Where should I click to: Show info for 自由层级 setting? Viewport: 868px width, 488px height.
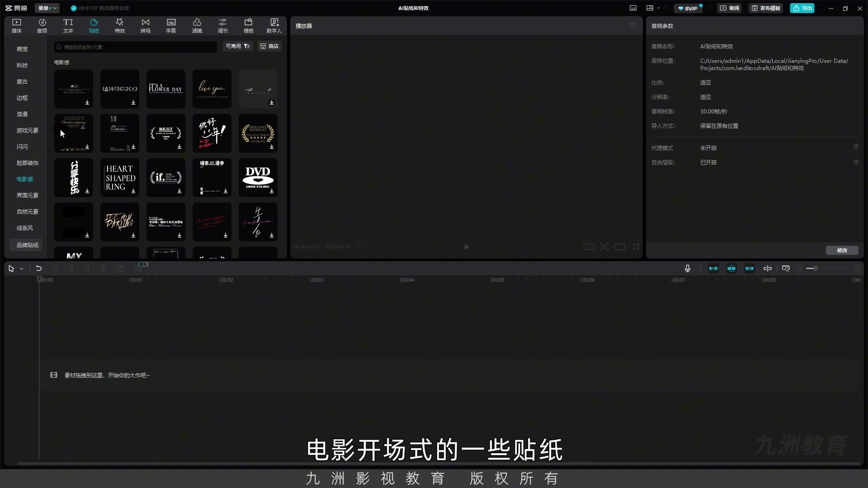(856, 162)
